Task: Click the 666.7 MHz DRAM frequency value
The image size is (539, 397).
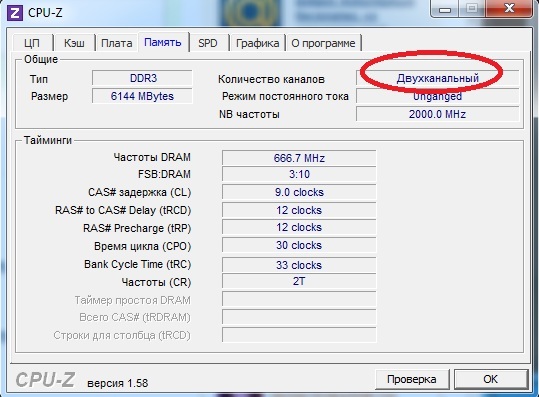Action: tap(299, 158)
